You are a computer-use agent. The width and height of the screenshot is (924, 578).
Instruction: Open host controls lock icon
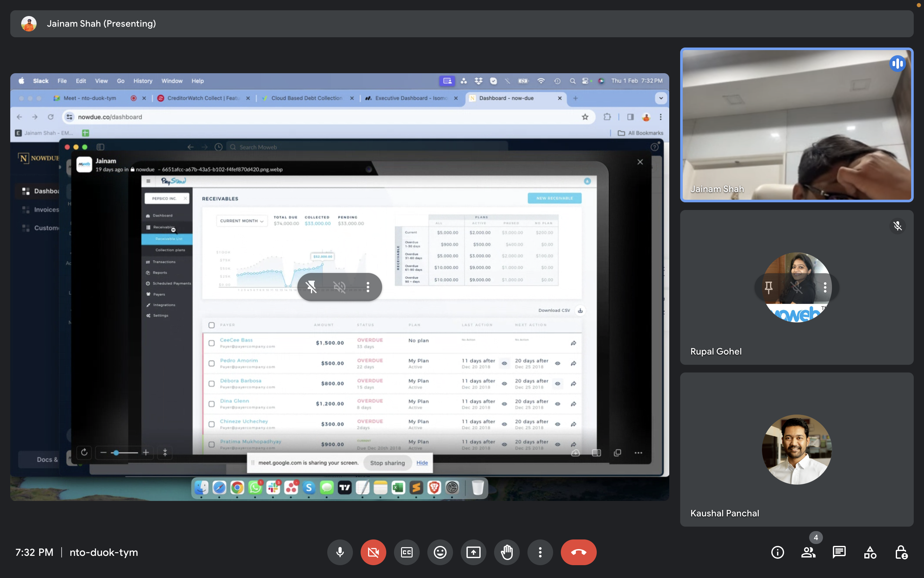[x=901, y=552]
